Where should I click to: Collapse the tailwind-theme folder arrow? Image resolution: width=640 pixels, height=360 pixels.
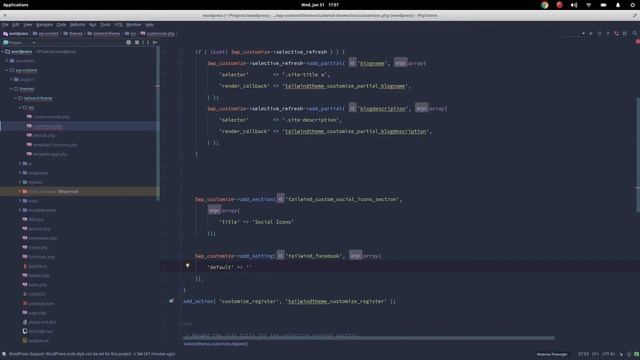[x=16, y=98]
